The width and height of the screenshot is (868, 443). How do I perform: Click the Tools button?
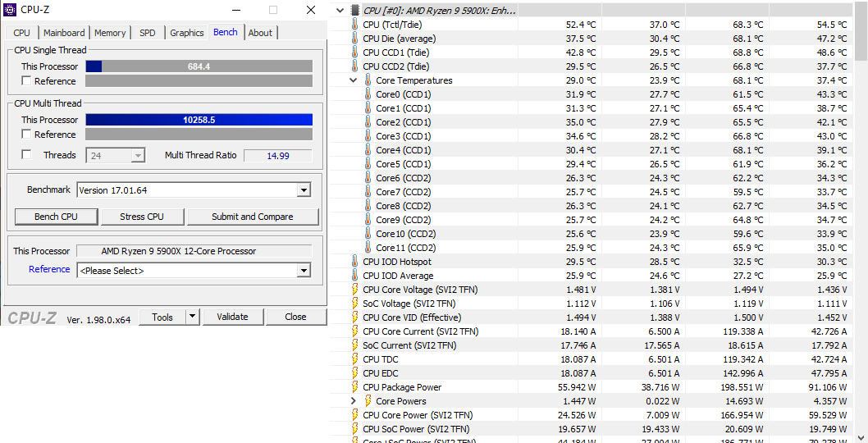pos(162,317)
